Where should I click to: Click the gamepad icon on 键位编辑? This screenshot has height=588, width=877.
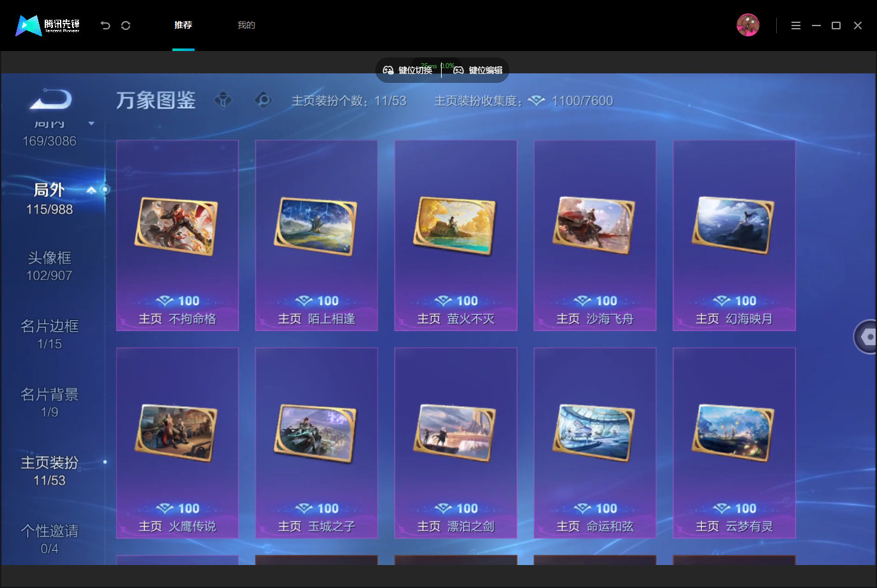[x=458, y=70]
